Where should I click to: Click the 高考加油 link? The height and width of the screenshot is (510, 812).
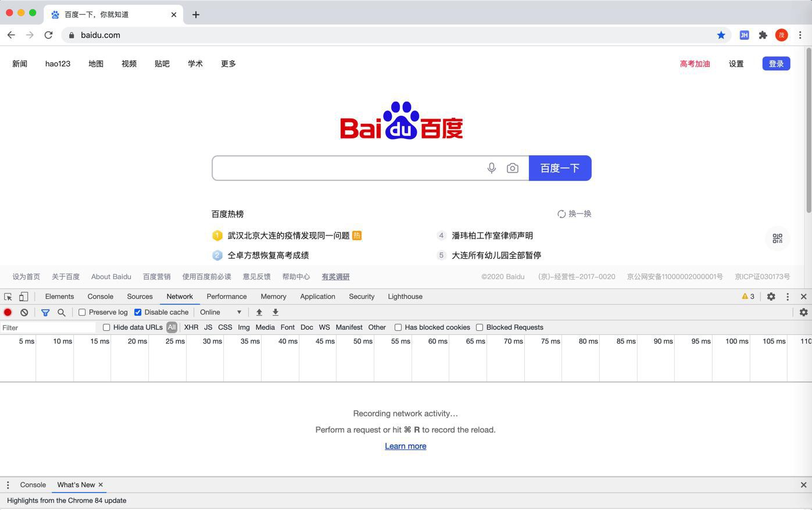tap(695, 64)
